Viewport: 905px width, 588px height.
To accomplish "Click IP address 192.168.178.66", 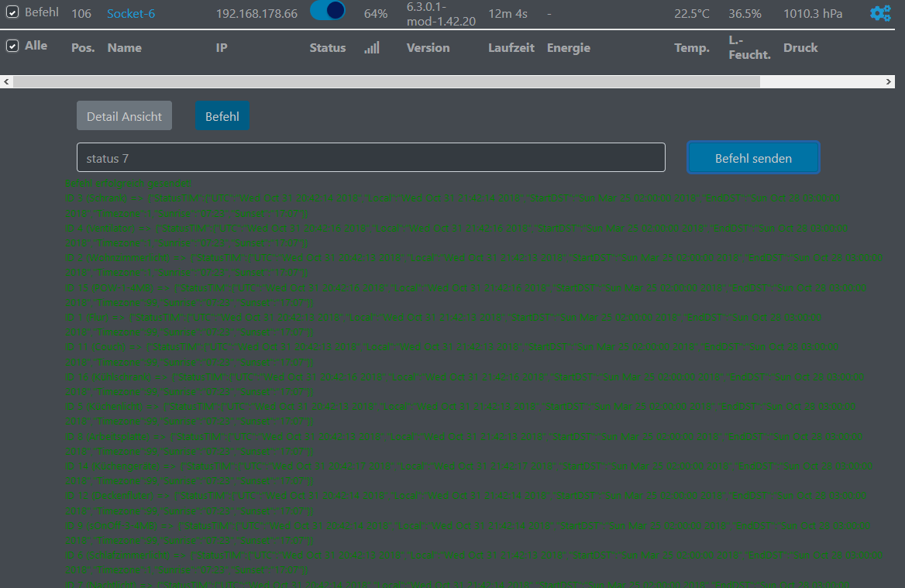I will coord(256,13).
